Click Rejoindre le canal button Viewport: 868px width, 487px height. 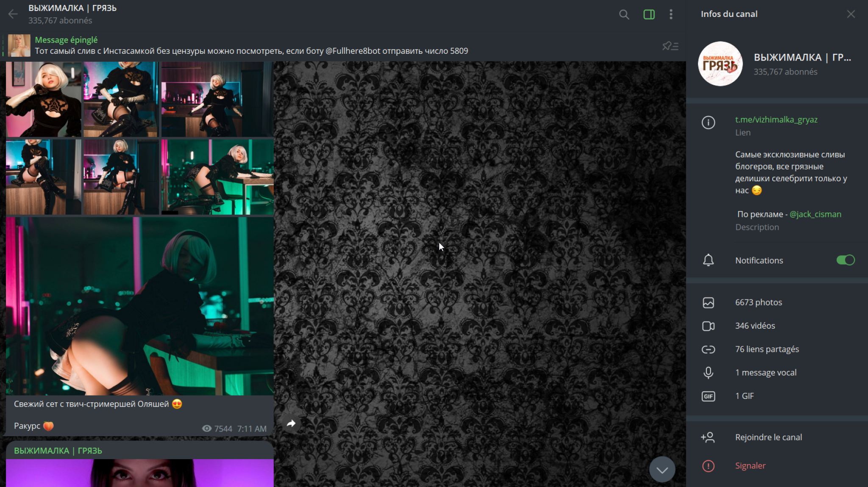pos(768,437)
